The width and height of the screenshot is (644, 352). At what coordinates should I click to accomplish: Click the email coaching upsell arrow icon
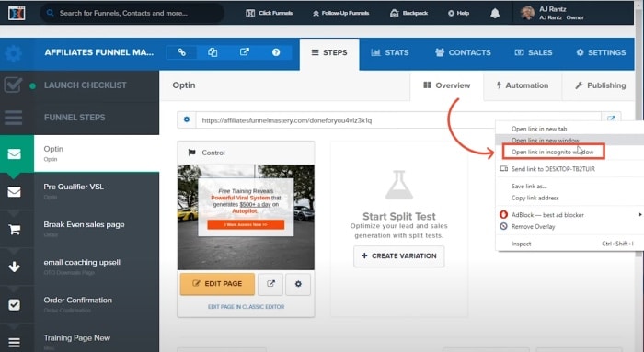click(x=15, y=267)
